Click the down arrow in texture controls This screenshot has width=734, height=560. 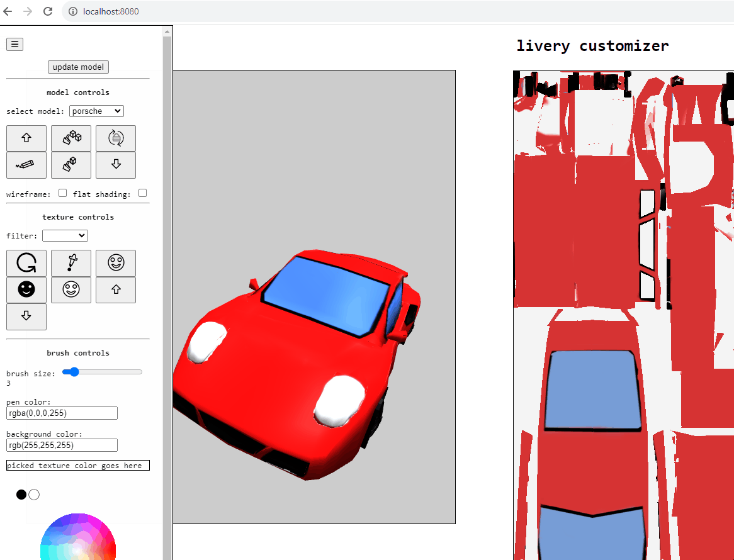tap(26, 316)
